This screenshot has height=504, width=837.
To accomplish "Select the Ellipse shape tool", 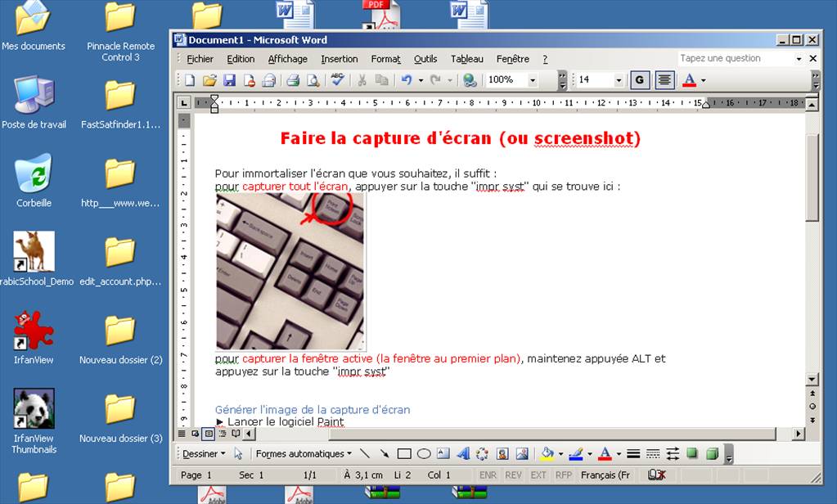I will coord(424,454).
